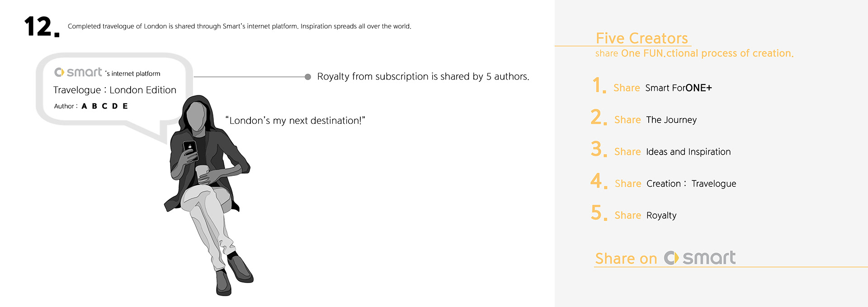Click the coffee cup the woman holds
Viewport: 868px width, 307px height.
coord(202,173)
